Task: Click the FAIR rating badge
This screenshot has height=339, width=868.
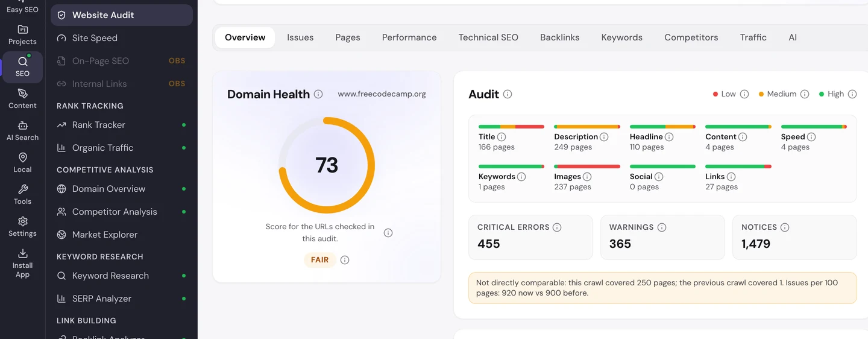Action: click(320, 260)
